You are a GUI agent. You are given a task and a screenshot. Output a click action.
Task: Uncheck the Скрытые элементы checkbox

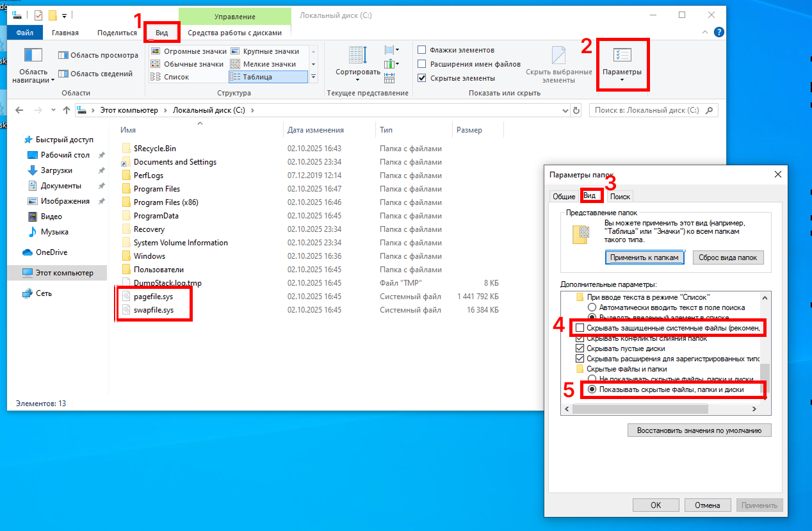pos(422,78)
